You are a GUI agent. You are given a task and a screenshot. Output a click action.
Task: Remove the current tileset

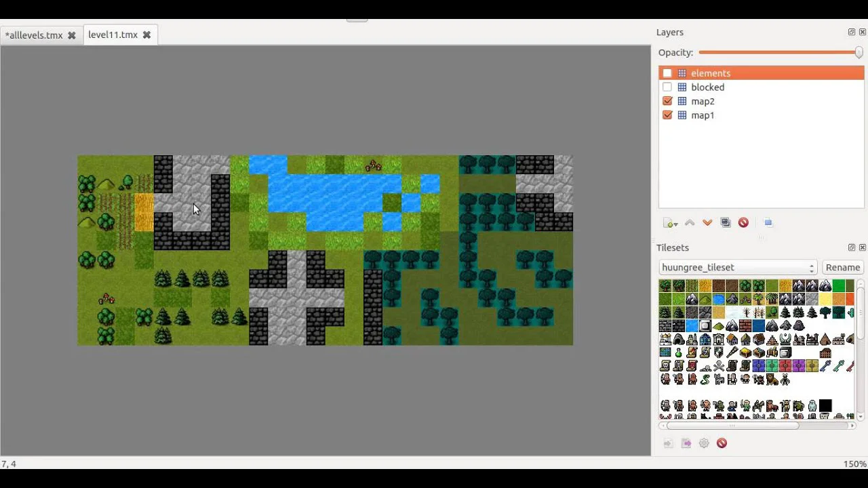[722, 443]
